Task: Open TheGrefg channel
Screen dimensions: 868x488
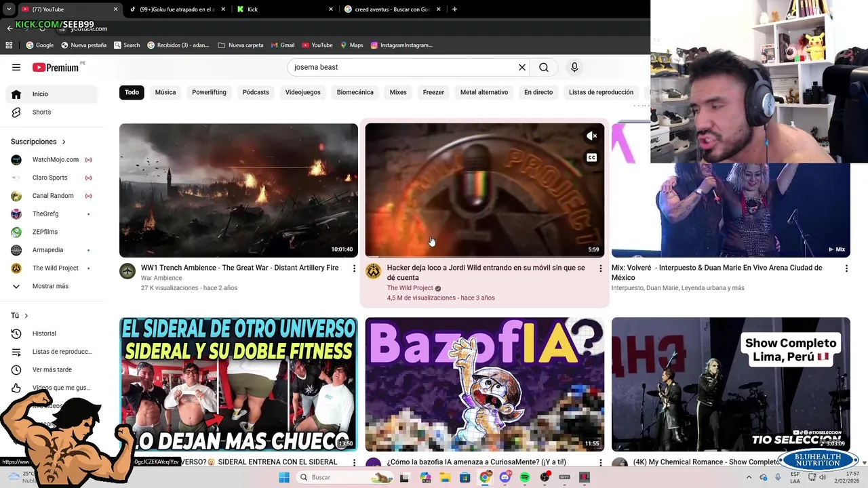Action: (x=52, y=213)
